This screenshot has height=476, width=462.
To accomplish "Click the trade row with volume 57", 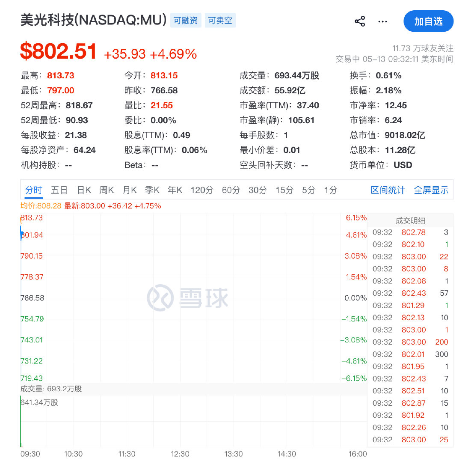I will [410, 293].
